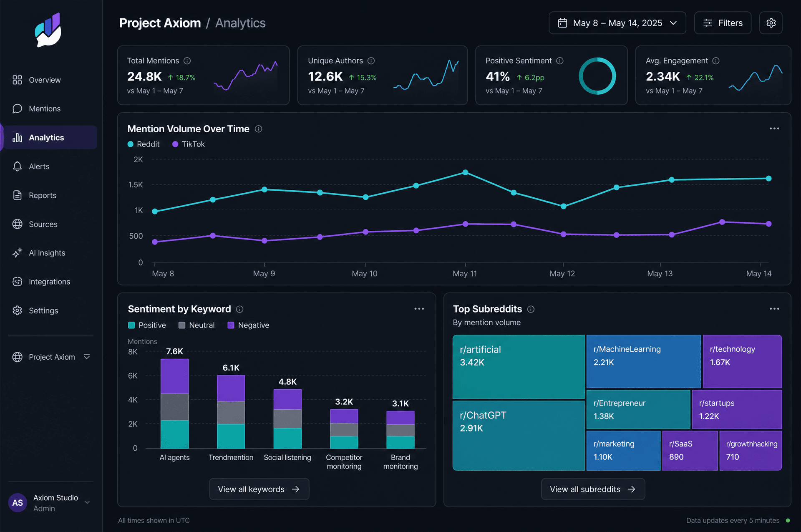Viewport: 801px width, 532px height.
Task: Select the r/technology treemap tile
Action: tap(742, 361)
